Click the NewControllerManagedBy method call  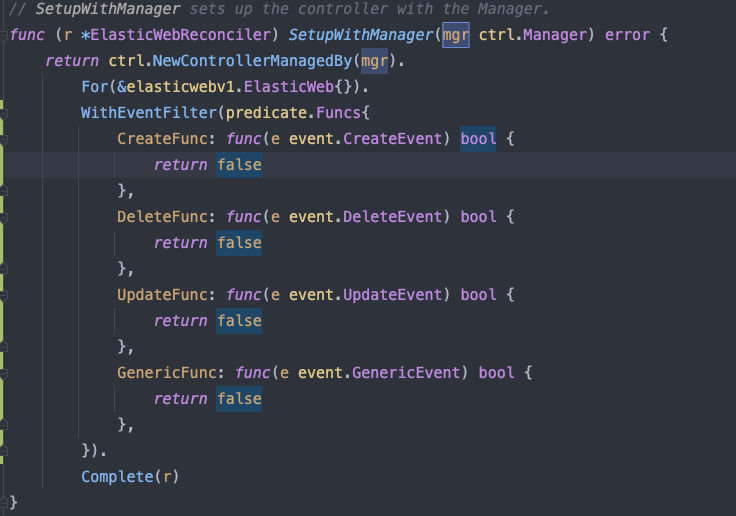(252, 61)
